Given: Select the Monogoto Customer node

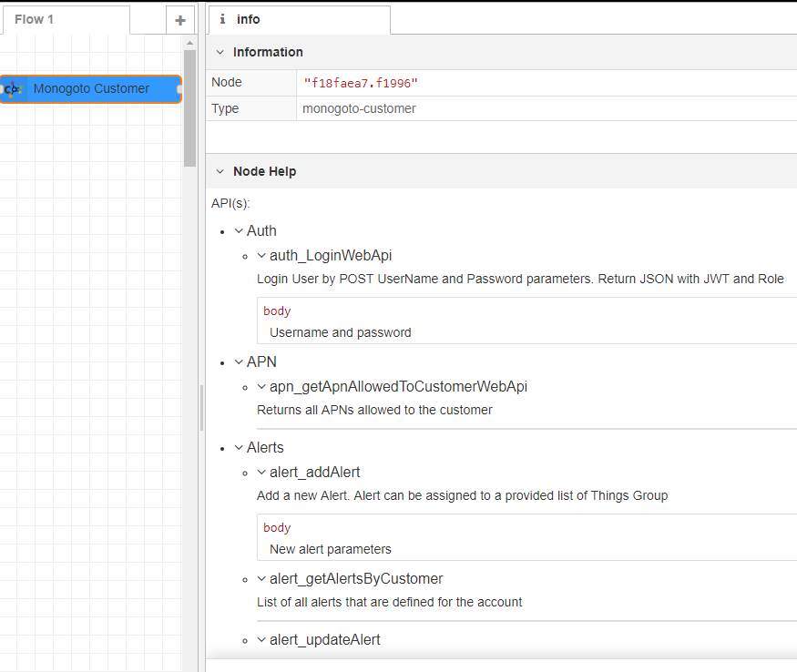Looking at the screenshot, I should pos(91,89).
